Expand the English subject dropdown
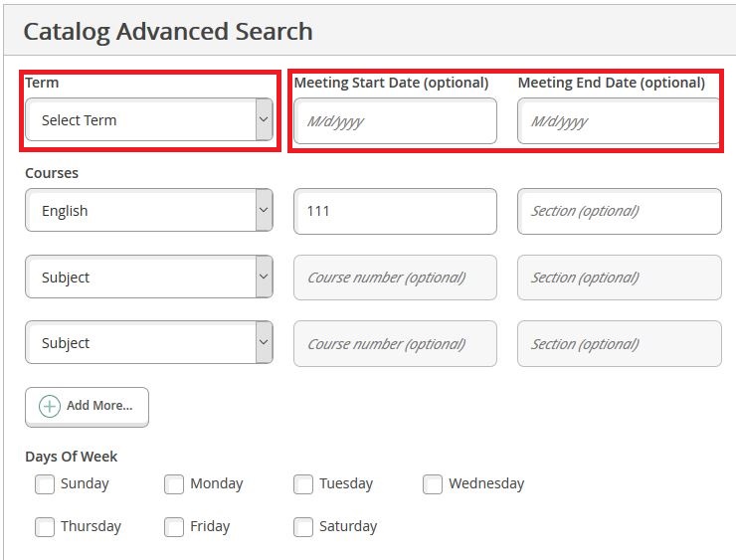This screenshot has width=736, height=560. pyautogui.click(x=148, y=211)
